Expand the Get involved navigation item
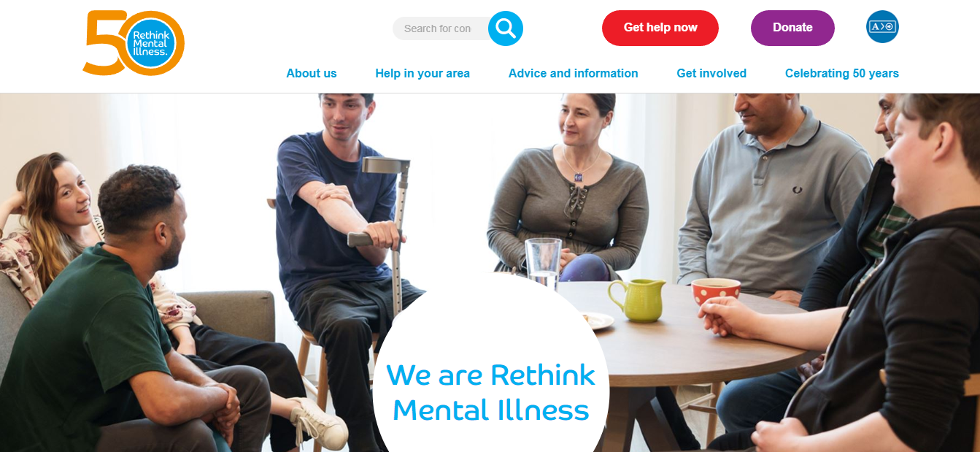980x452 pixels. [711, 73]
